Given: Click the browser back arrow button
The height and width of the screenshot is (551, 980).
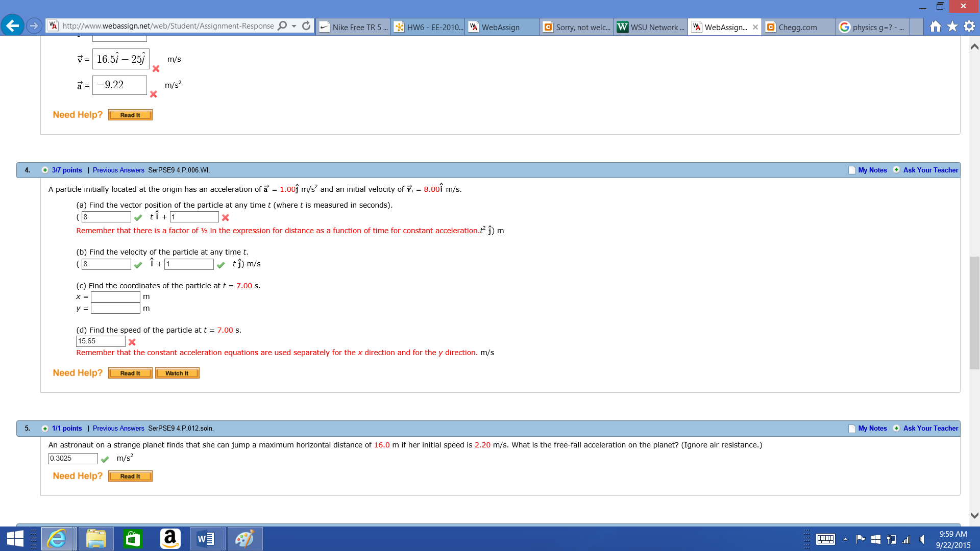Looking at the screenshot, I should 12,26.
